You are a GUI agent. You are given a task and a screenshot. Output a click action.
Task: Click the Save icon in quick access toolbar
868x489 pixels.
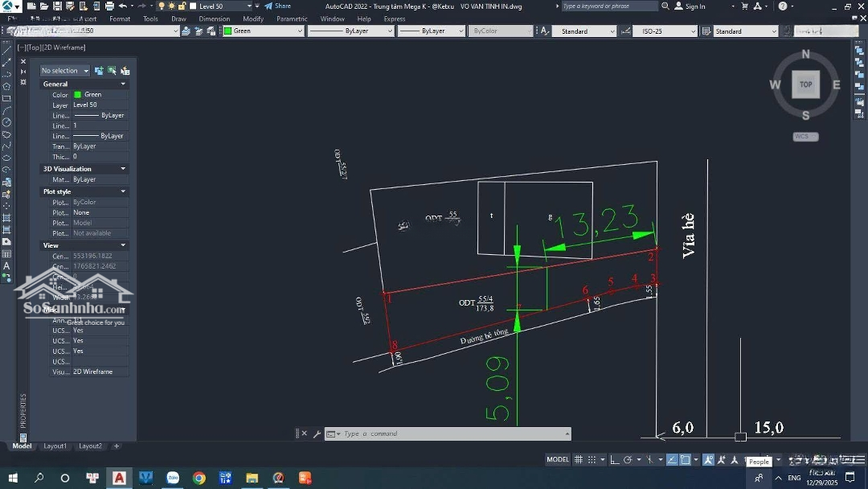click(57, 6)
